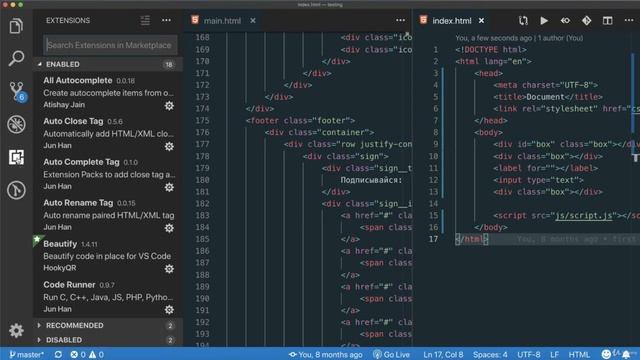The image size is (640, 360).
Task: Expand the RECOMMENDED extensions section
Action: tap(108, 325)
